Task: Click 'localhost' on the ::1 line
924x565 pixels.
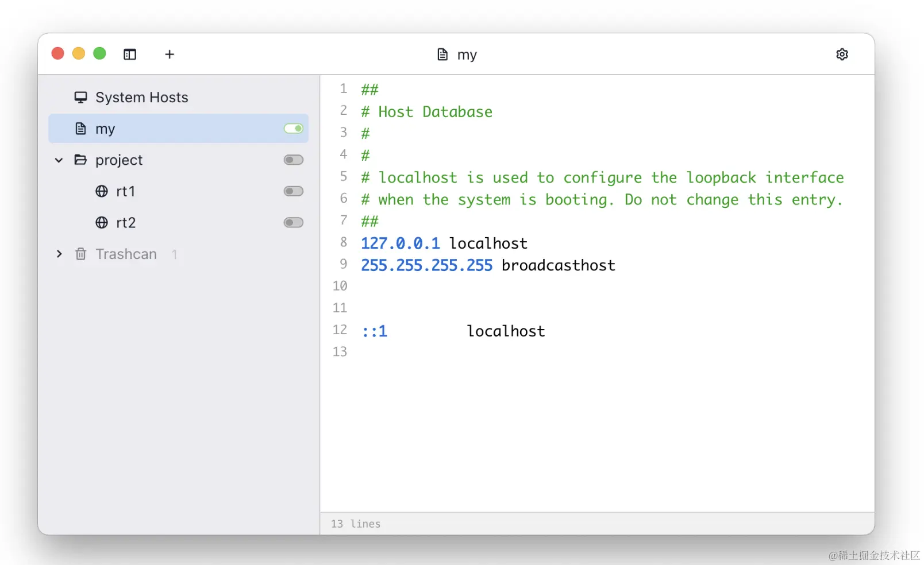Action: pyautogui.click(x=506, y=331)
